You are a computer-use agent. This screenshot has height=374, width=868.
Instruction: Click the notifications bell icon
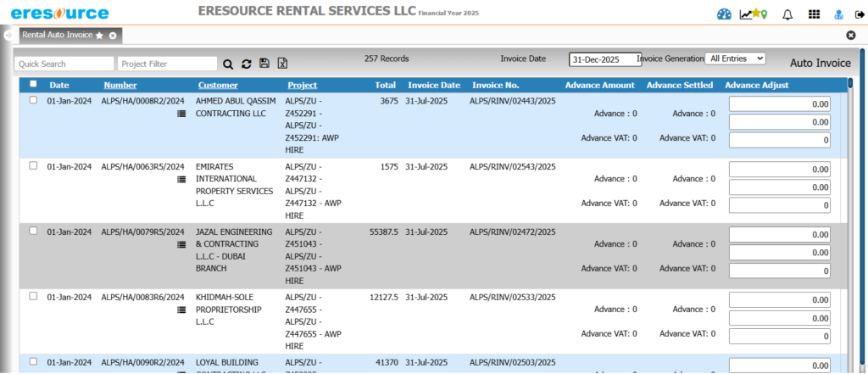[x=787, y=14]
